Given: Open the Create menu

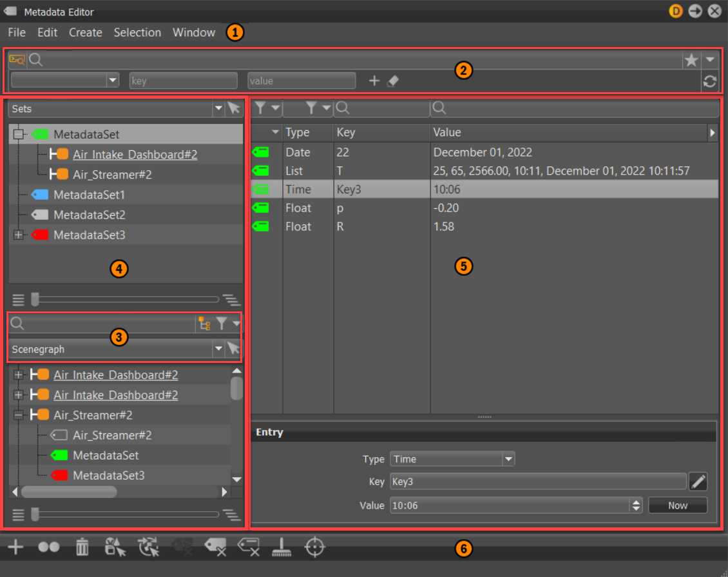Looking at the screenshot, I should (x=86, y=32).
